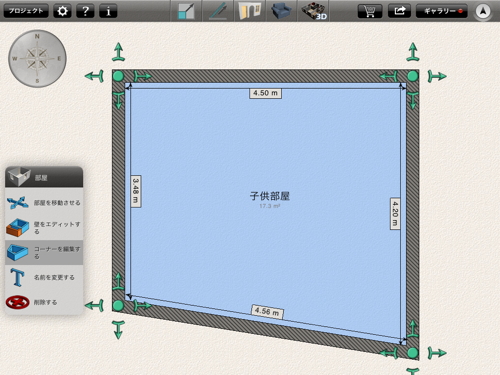Click the 子供部屋 room name label
The image size is (500, 375).
pos(270,196)
